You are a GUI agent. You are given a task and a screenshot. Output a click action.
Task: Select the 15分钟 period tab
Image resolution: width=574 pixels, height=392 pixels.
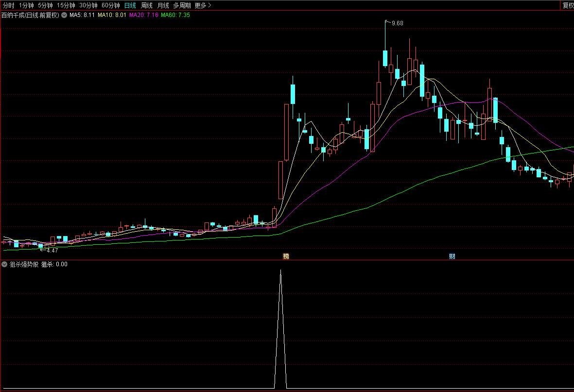pos(66,5)
